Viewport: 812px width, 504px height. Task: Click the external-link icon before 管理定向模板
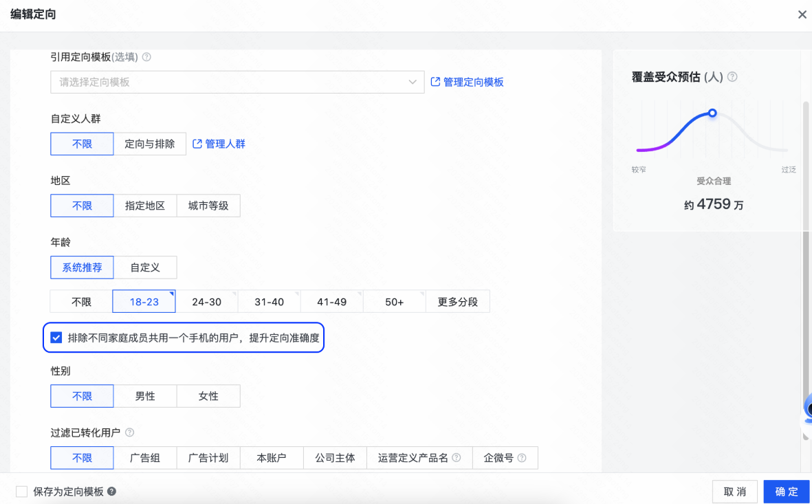[435, 81]
